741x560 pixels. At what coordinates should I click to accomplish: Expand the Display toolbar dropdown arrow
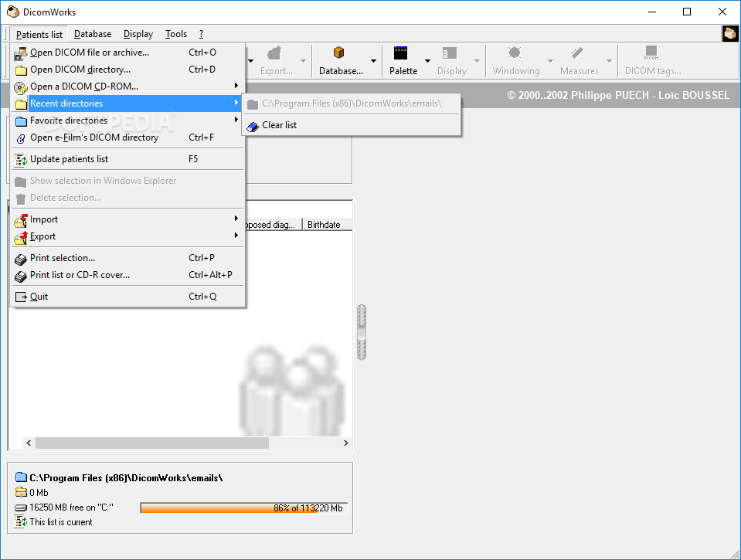click(477, 60)
